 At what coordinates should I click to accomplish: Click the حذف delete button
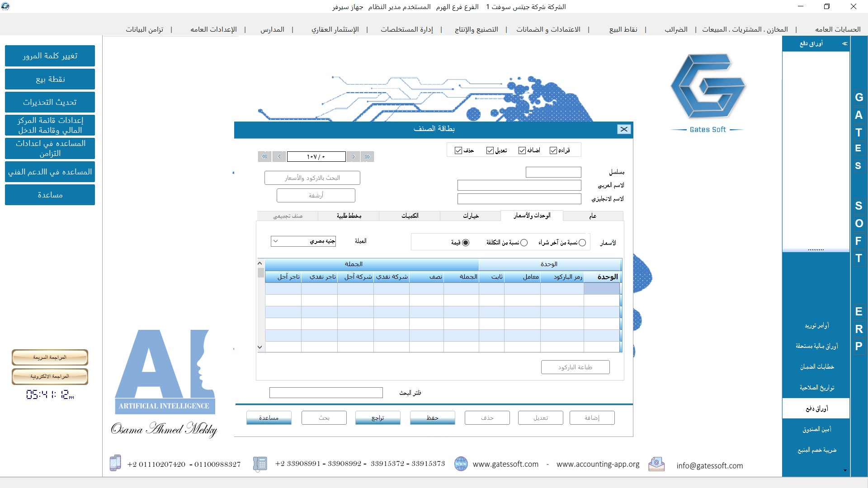pos(487,418)
